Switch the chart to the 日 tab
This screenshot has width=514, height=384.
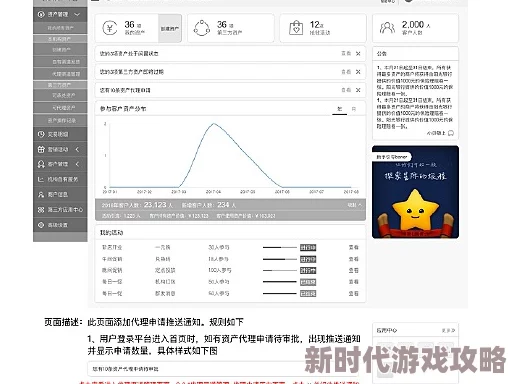click(x=354, y=109)
